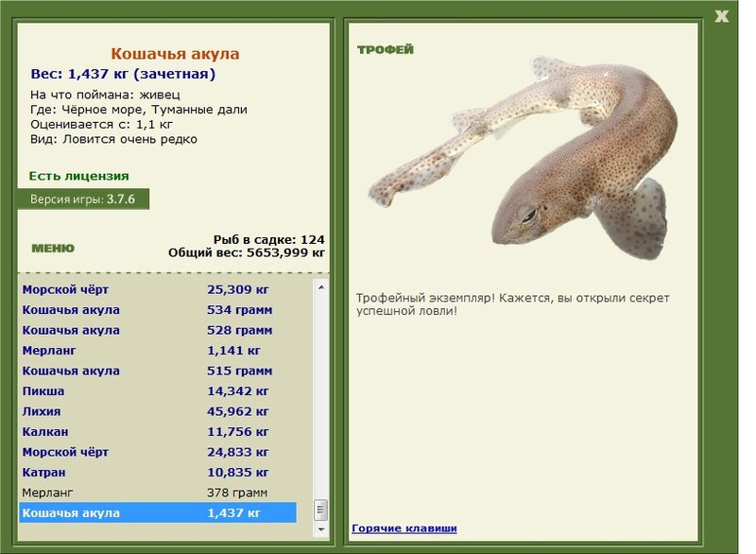Select Мерланг 378 грамм row
The height and width of the screenshot is (554, 756).
[x=158, y=493]
